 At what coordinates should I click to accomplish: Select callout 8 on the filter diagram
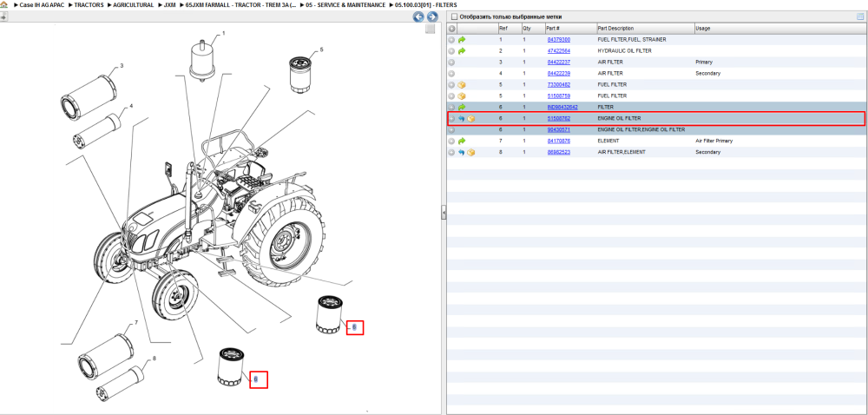(154, 359)
